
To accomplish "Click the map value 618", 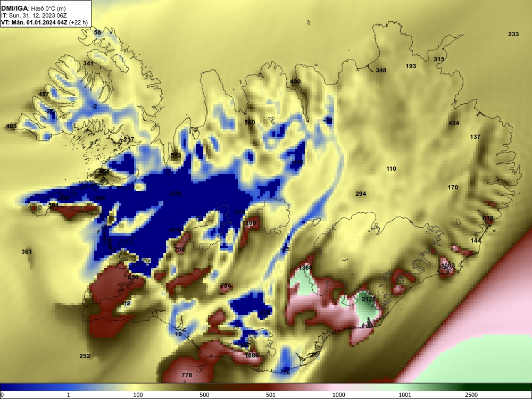I will coord(487,218).
